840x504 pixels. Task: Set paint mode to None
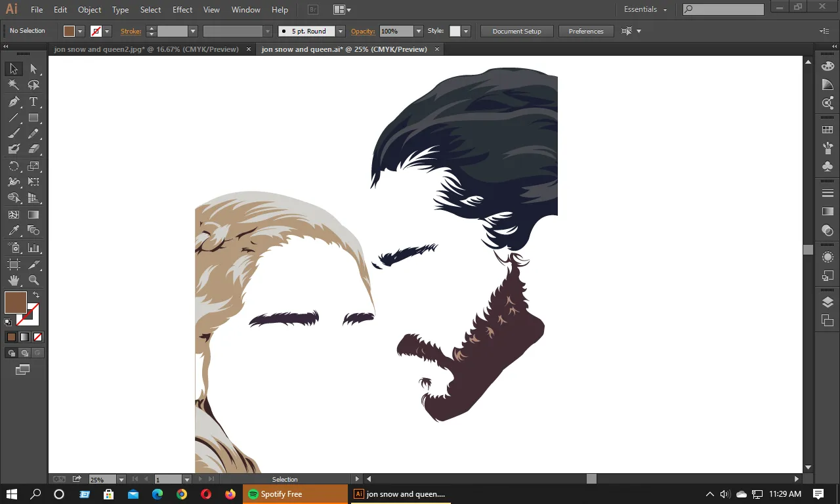37,337
